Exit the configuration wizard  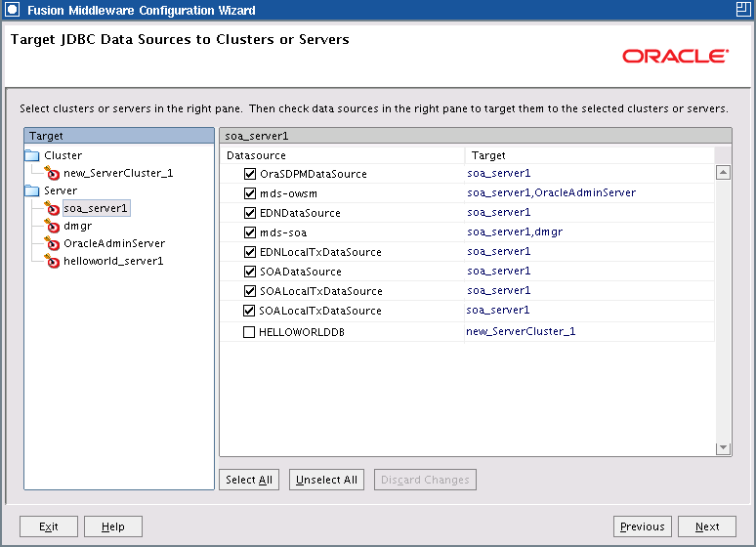pyautogui.click(x=49, y=526)
